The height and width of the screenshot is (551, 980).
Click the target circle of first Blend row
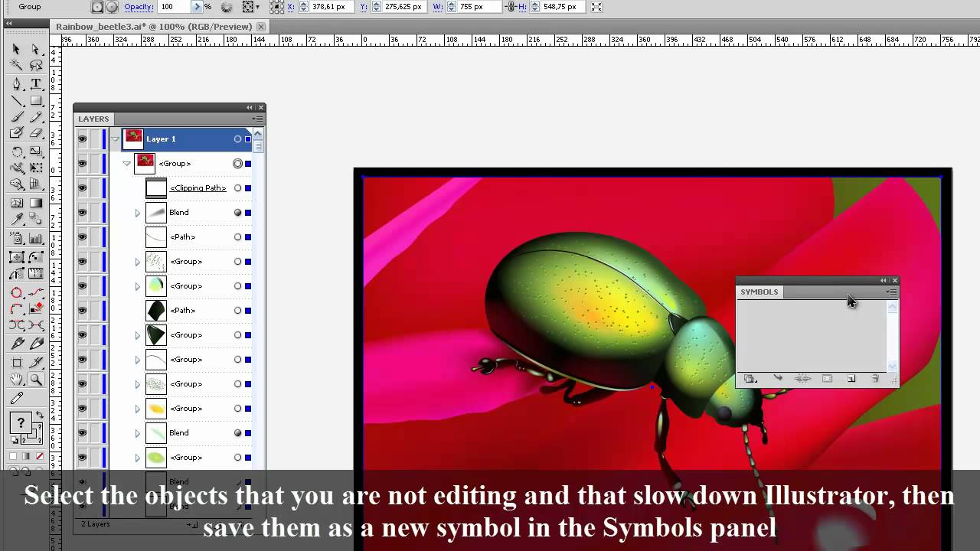pos(237,213)
